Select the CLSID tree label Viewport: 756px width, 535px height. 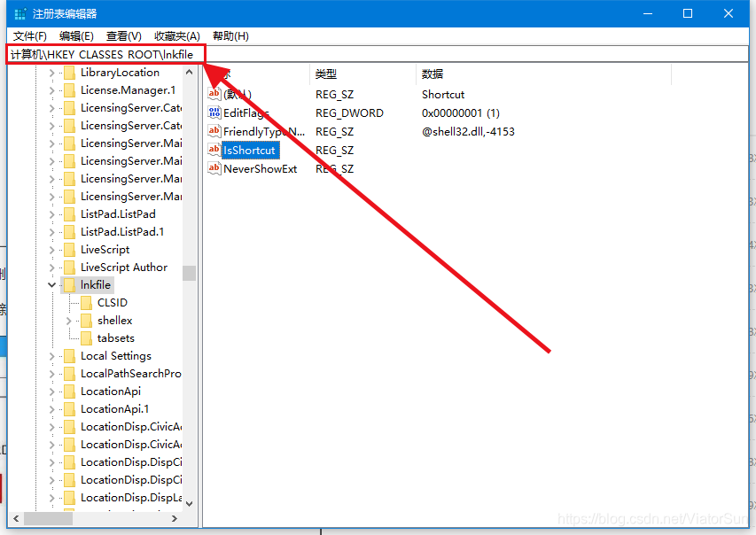click(113, 303)
